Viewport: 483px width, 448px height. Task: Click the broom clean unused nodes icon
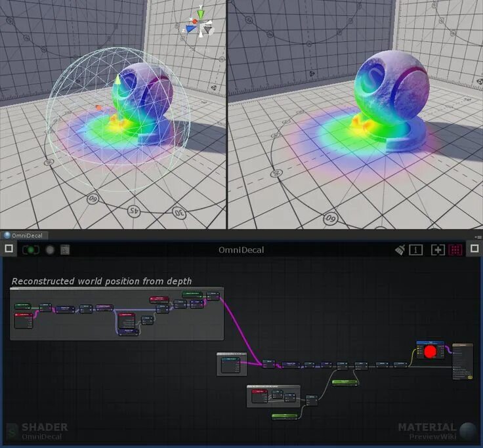[400, 250]
